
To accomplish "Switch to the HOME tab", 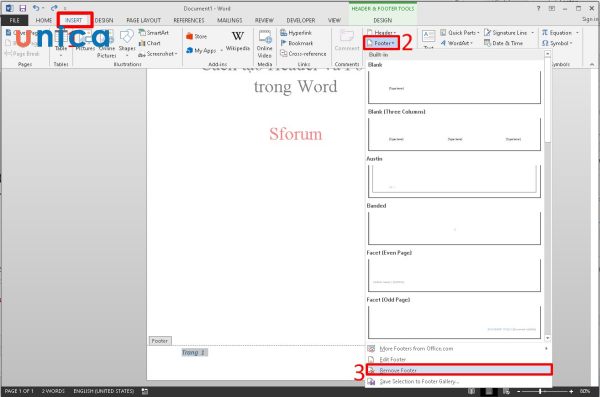I will (x=44, y=20).
